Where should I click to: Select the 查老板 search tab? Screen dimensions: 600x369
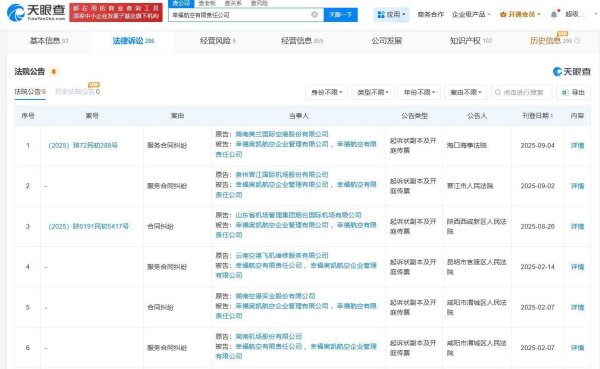pyautogui.click(x=207, y=3)
